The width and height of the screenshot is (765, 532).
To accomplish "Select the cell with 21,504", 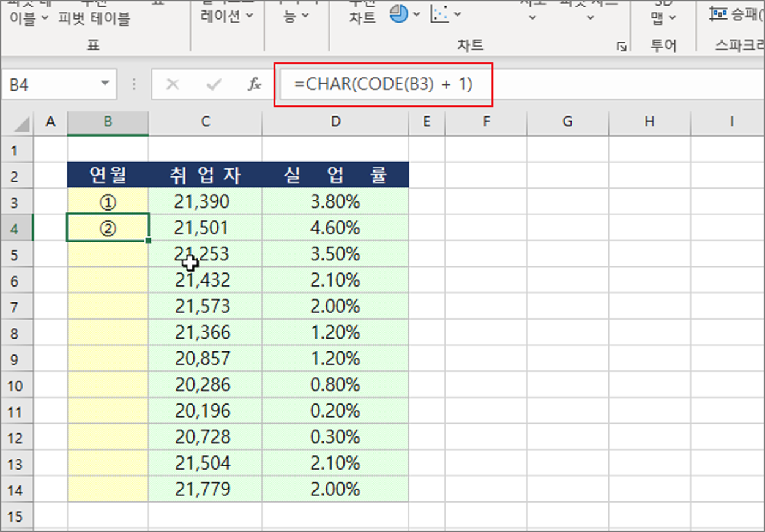I will (205, 464).
